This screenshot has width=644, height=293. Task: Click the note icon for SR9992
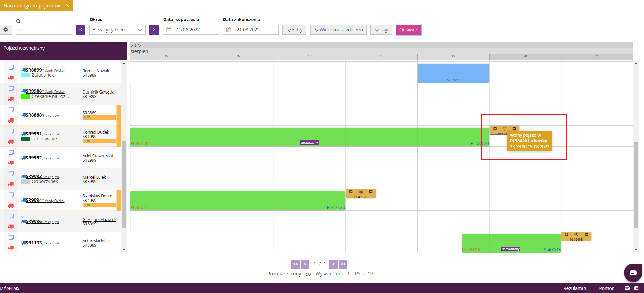pos(11,152)
